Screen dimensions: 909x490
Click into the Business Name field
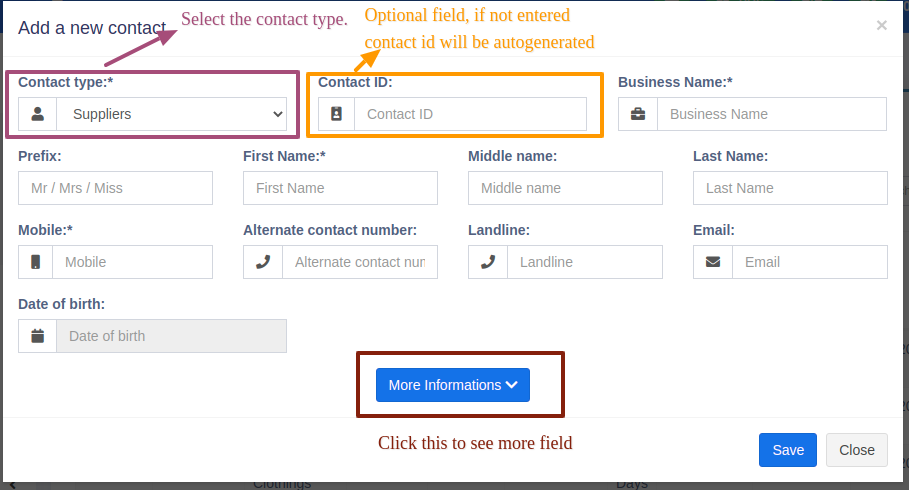pos(771,114)
